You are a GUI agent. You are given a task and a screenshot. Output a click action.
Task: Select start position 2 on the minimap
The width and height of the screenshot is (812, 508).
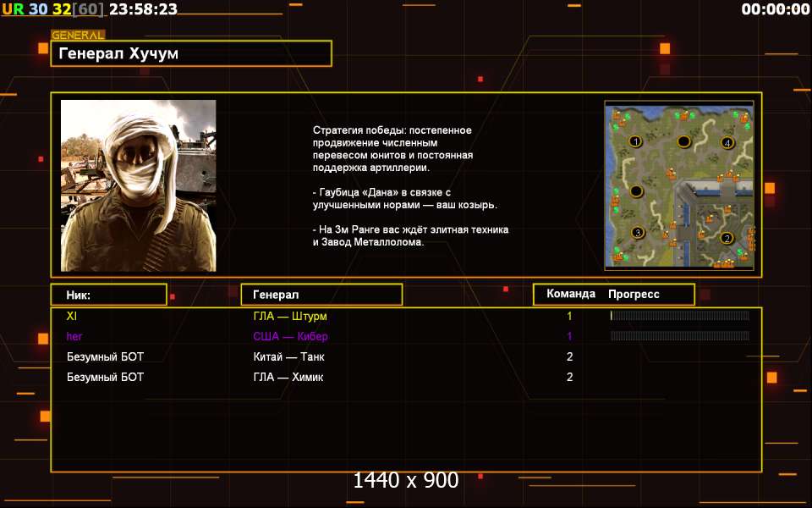point(726,238)
